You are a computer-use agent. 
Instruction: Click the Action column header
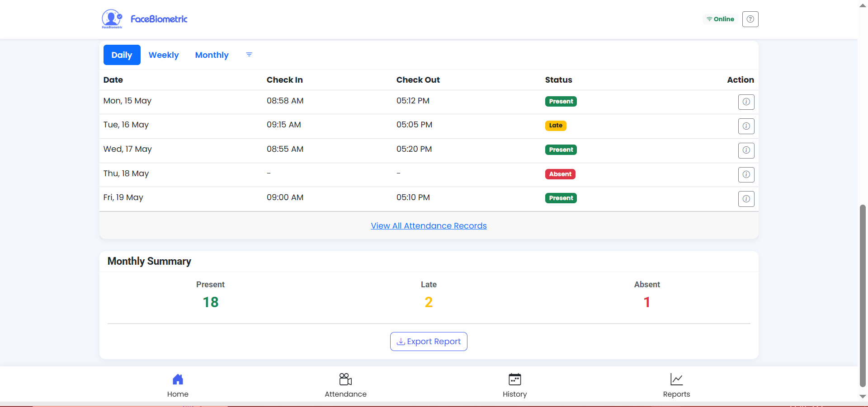pos(740,80)
